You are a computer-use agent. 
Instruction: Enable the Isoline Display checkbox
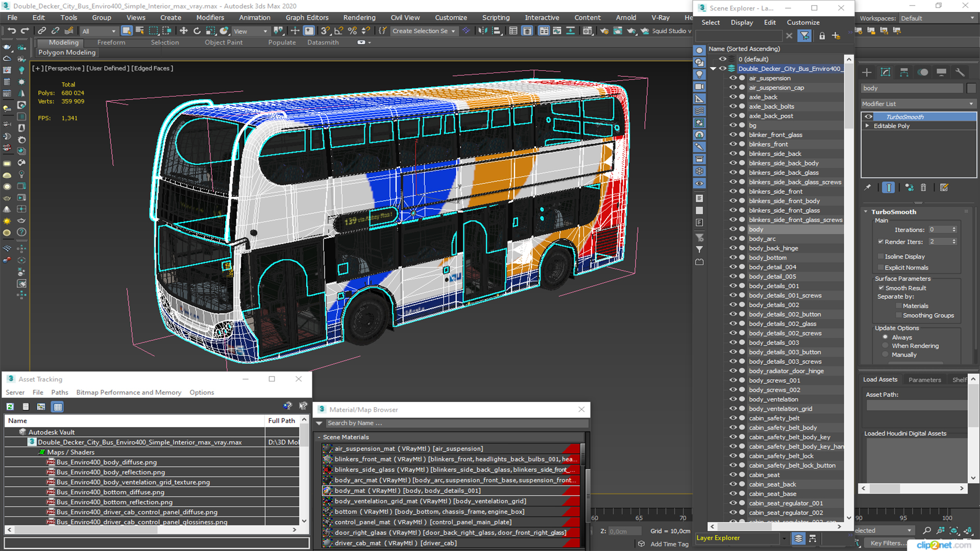click(880, 257)
